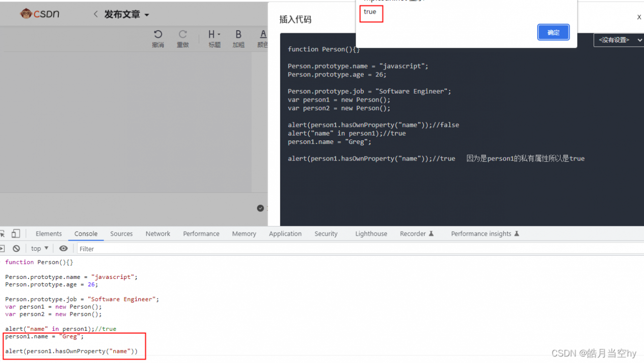Click the 重做 redo icon
644x363 pixels.
[x=183, y=38]
